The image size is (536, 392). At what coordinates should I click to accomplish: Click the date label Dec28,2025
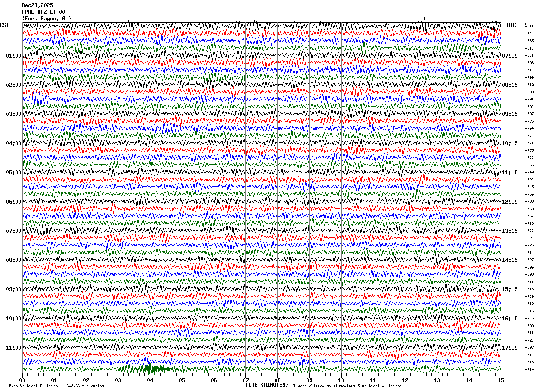[x=37, y=5]
